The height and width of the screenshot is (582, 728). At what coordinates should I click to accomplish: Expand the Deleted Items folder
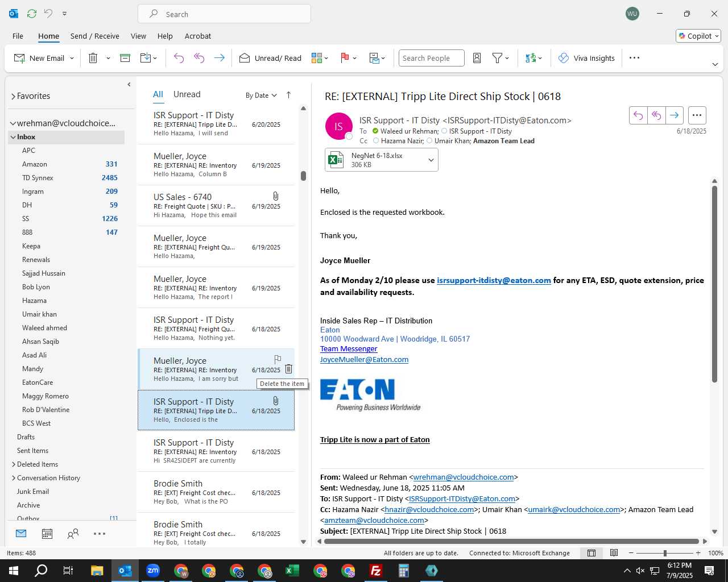pyautogui.click(x=14, y=464)
